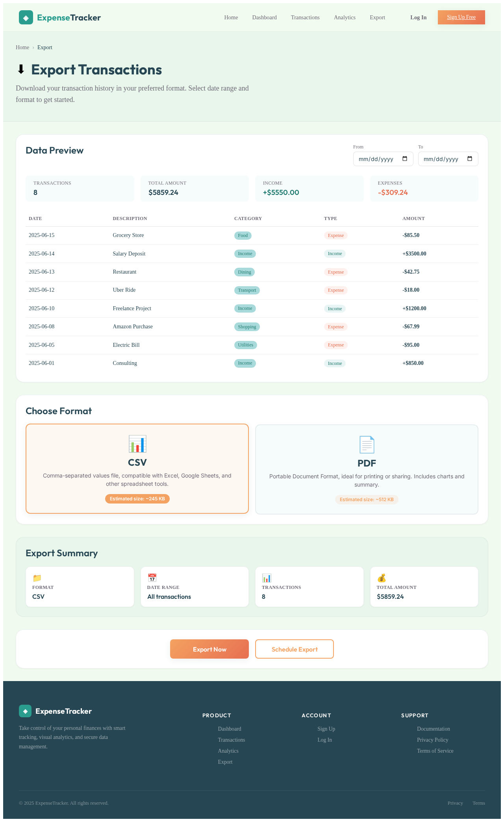Open the From date calendar picker icon
Image resolution: width=504 pixels, height=822 pixels.
[x=405, y=159]
